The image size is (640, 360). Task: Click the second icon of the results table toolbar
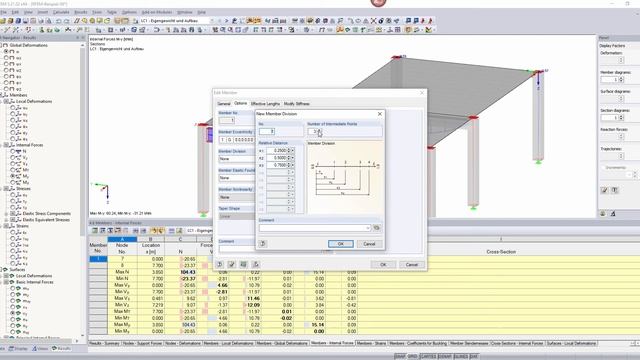pyautogui.click(x=102, y=231)
